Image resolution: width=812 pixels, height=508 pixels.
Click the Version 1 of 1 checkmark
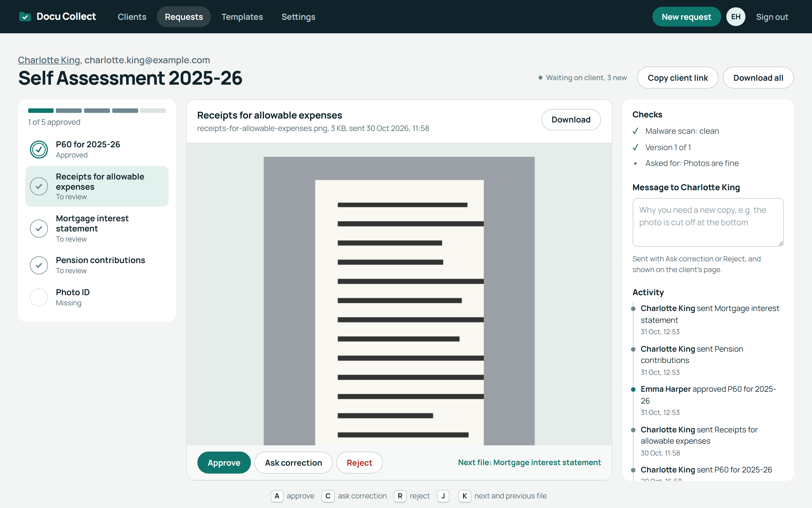pyautogui.click(x=636, y=147)
